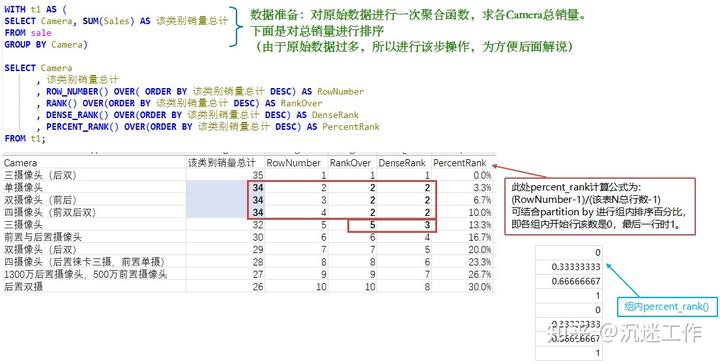Select sales total cell showing 35
This screenshot has height=364, width=720.
pyautogui.click(x=225, y=175)
